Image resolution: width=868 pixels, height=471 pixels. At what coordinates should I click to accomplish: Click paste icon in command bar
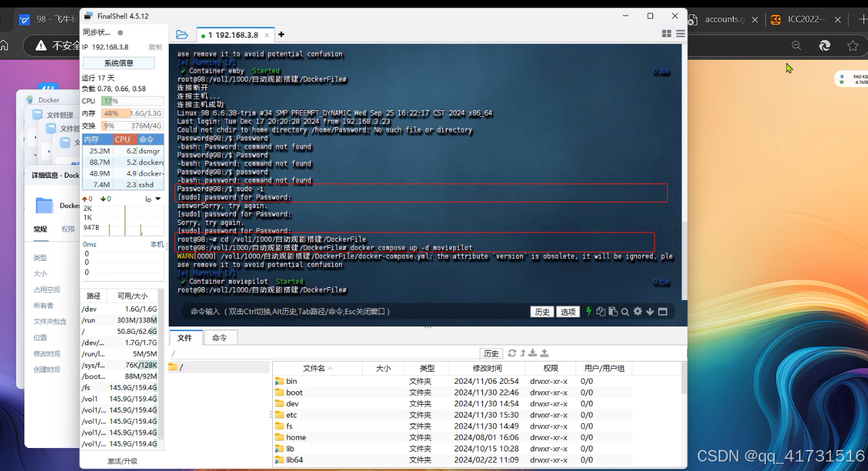tap(613, 312)
